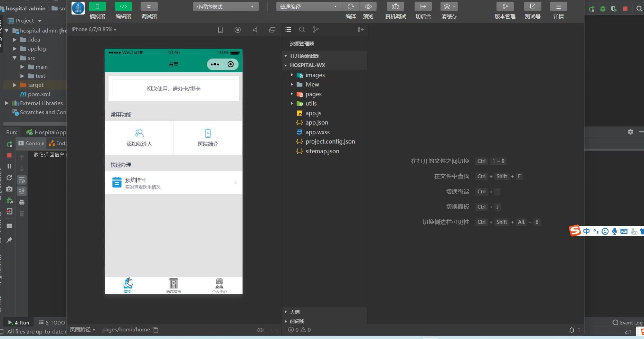Screen dimensions: 644x339
Task: Click the 切后台 switch background icon
Action: [x=423, y=7]
